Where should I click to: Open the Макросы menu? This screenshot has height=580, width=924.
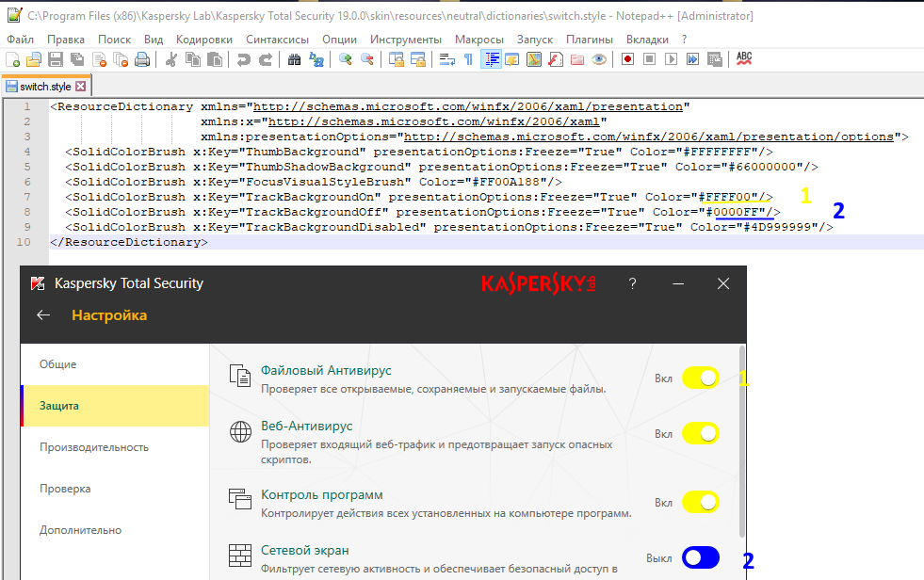tap(479, 40)
